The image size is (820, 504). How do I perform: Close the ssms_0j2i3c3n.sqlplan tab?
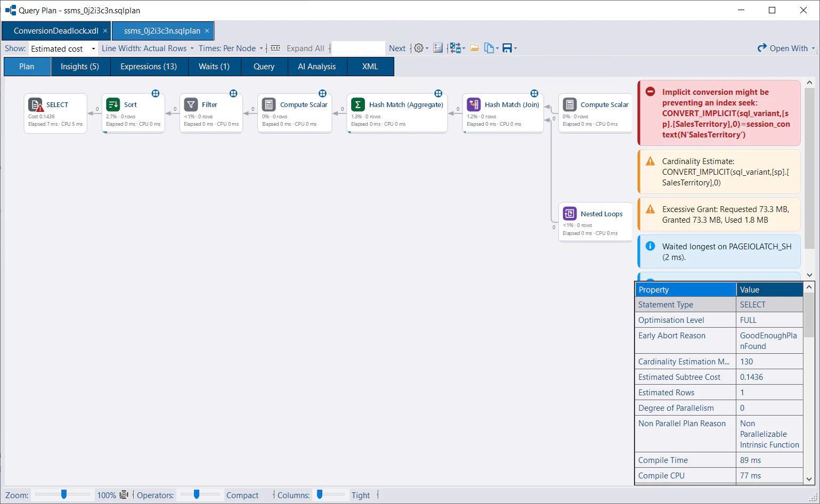click(207, 31)
